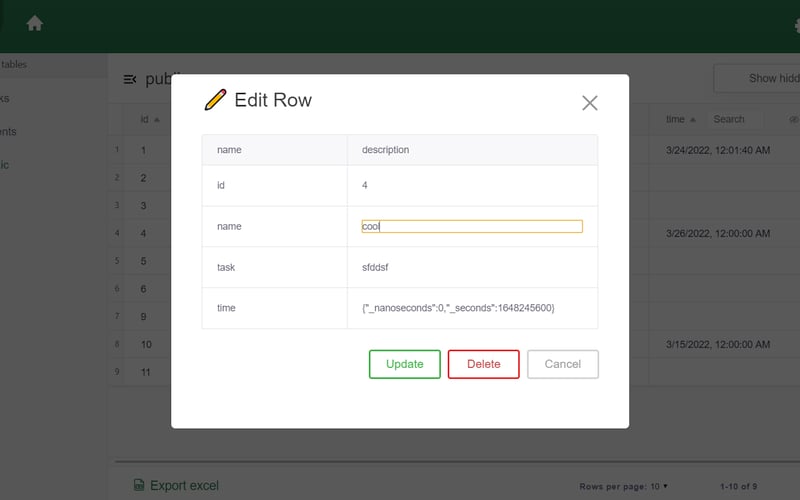Viewport: 800px width, 500px height.
Task: Sort by time column arrow
Action: point(693,120)
